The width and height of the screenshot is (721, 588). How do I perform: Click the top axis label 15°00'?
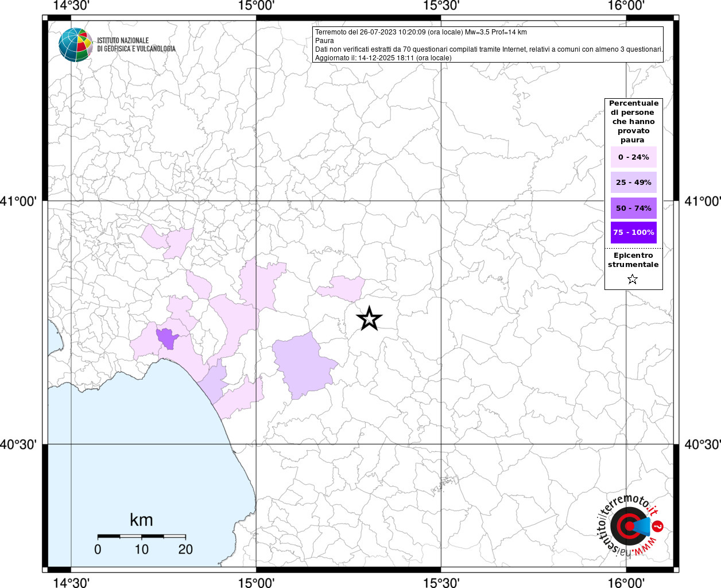pyautogui.click(x=256, y=6)
